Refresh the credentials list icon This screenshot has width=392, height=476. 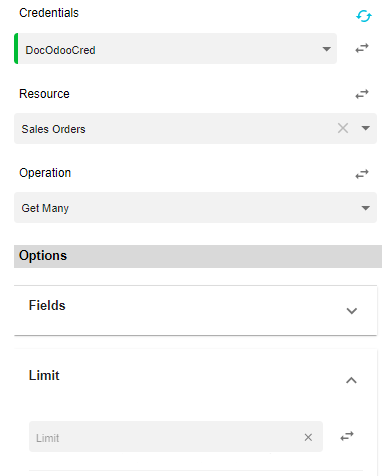[364, 16]
